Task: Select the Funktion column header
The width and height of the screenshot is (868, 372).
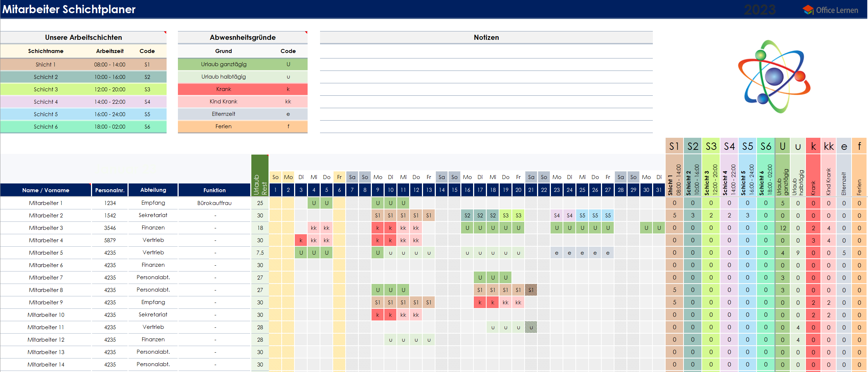Action: [214, 190]
